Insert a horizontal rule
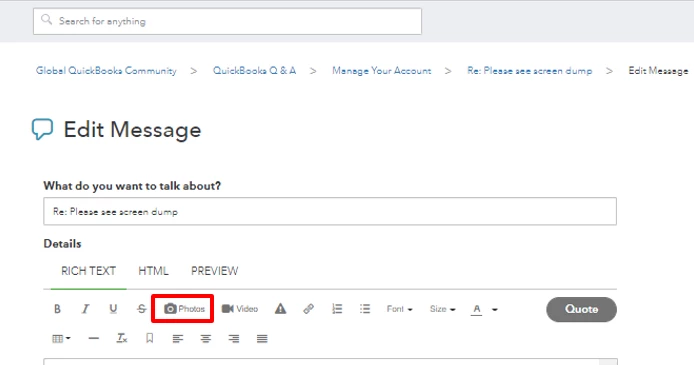Viewport: 694px width, 365px height. click(x=94, y=338)
